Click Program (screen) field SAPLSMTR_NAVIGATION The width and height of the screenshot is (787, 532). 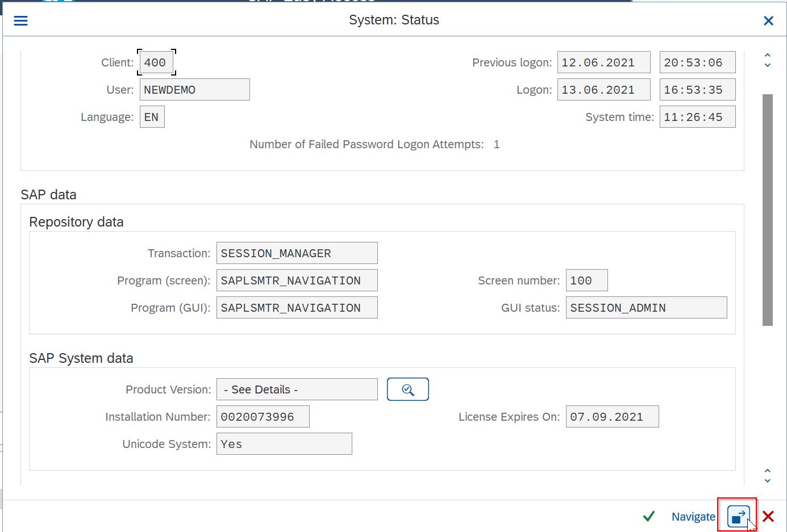coord(297,280)
